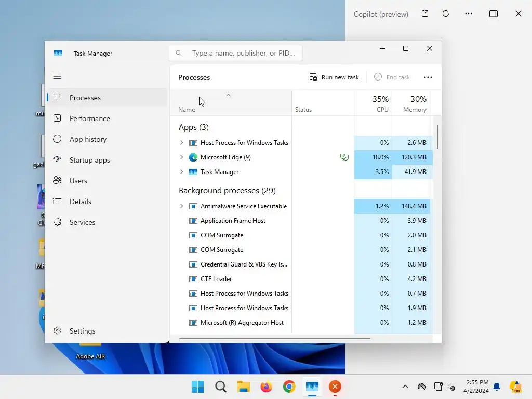Click the End task button
The height and width of the screenshot is (399, 532).
[x=392, y=77]
